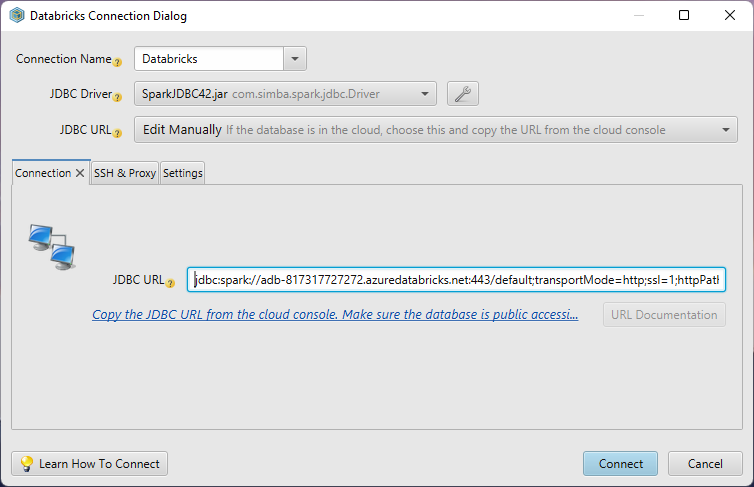Screen dimensions: 754x487
Task: Click the URL Documentation button
Action: click(664, 315)
